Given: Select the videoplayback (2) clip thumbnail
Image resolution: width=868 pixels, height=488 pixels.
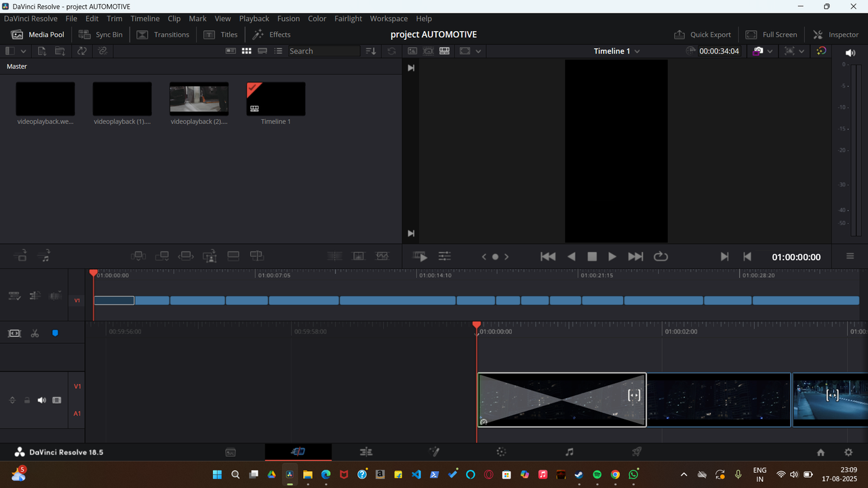Looking at the screenshot, I should click(199, 97).
